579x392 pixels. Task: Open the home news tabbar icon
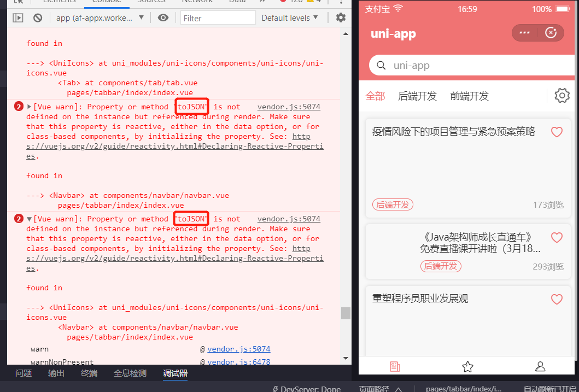coord(395,366)
